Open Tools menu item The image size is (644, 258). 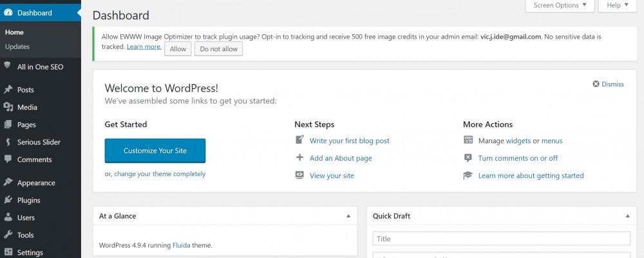tap(40, 235)
